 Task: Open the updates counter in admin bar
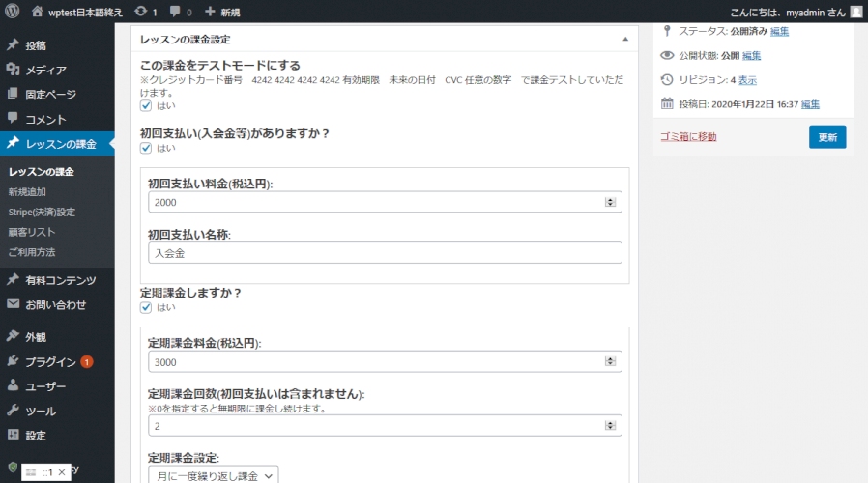[x=146, y=12]
